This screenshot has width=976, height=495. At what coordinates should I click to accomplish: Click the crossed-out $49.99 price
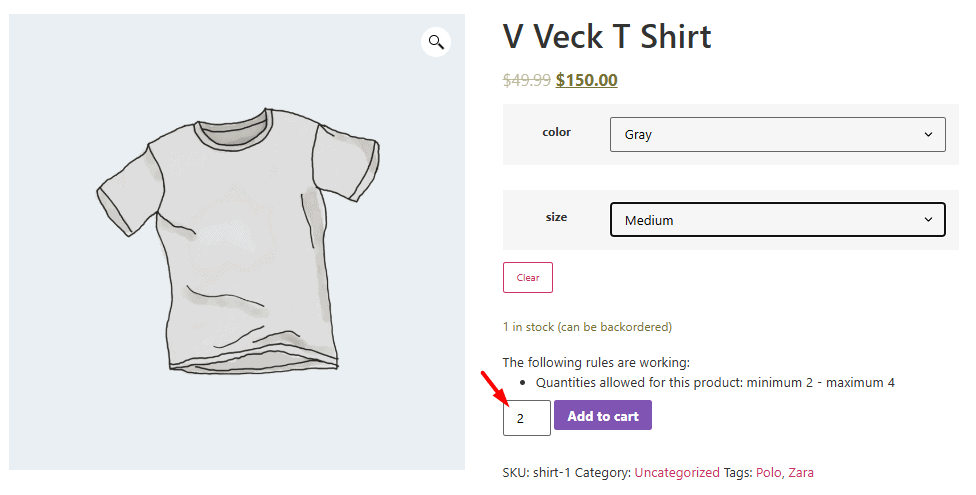click(527, 81)
